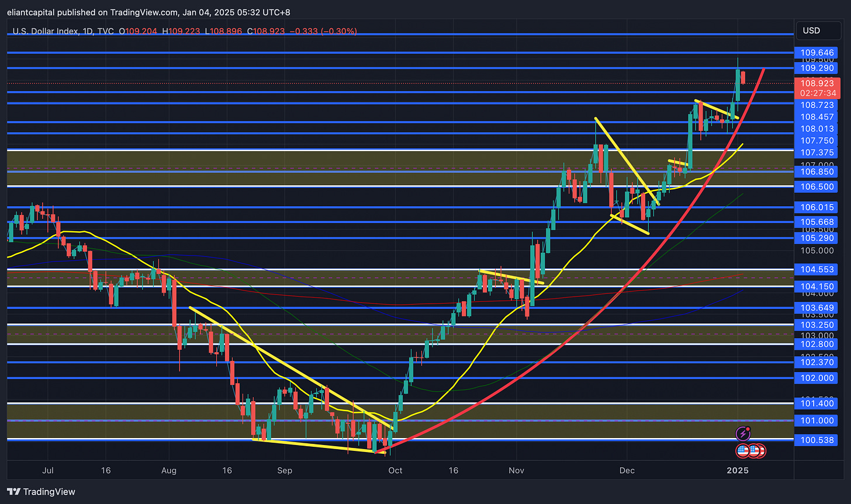Click the Dec label on time axis

(626, 470)
